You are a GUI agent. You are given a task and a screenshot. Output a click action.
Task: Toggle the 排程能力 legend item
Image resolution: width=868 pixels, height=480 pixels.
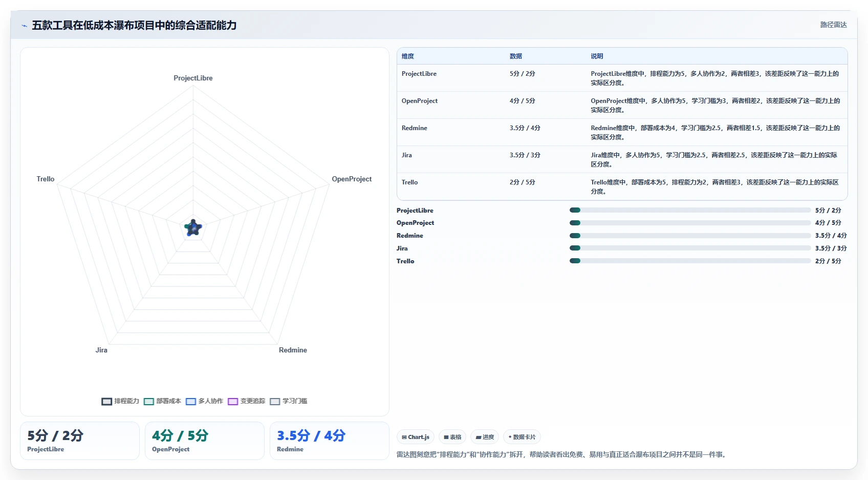pos(120,401)
